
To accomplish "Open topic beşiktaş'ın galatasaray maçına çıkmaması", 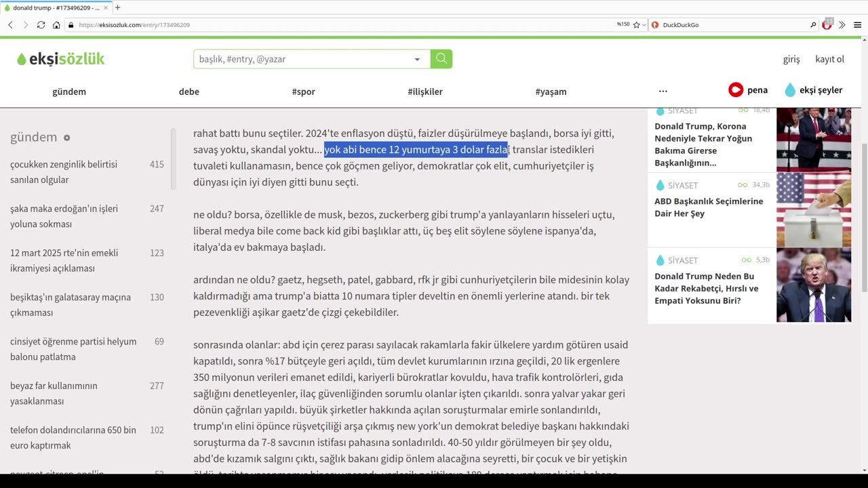I will point(71,304).
